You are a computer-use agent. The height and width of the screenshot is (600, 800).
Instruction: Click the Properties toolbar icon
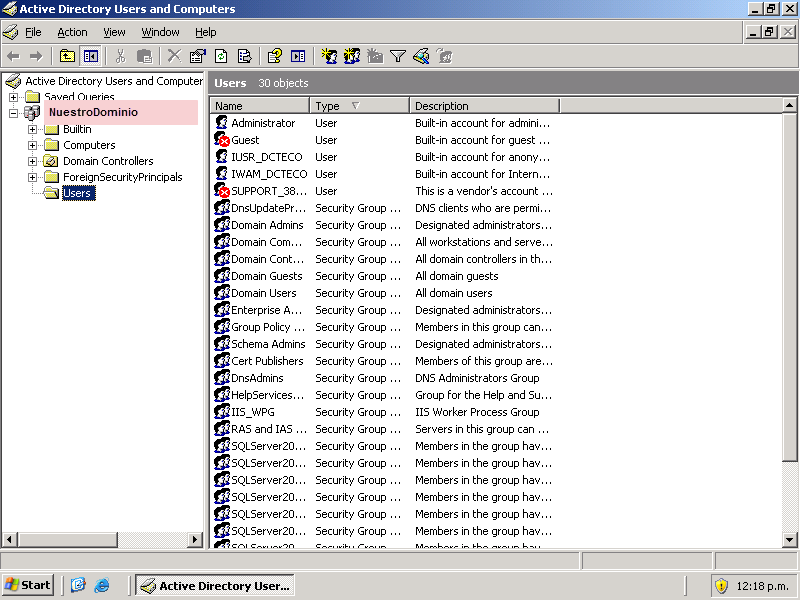coord(197,56)
